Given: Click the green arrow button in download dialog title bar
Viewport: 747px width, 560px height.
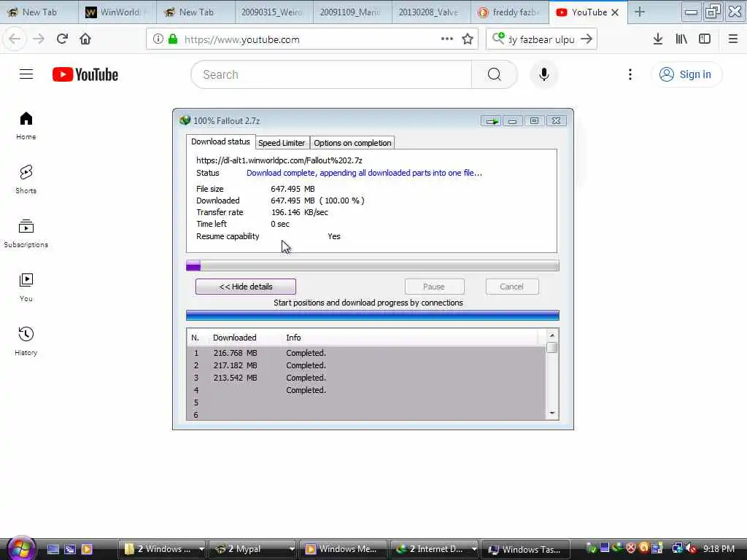Looking at the screenshot, I should coord(491,121).
